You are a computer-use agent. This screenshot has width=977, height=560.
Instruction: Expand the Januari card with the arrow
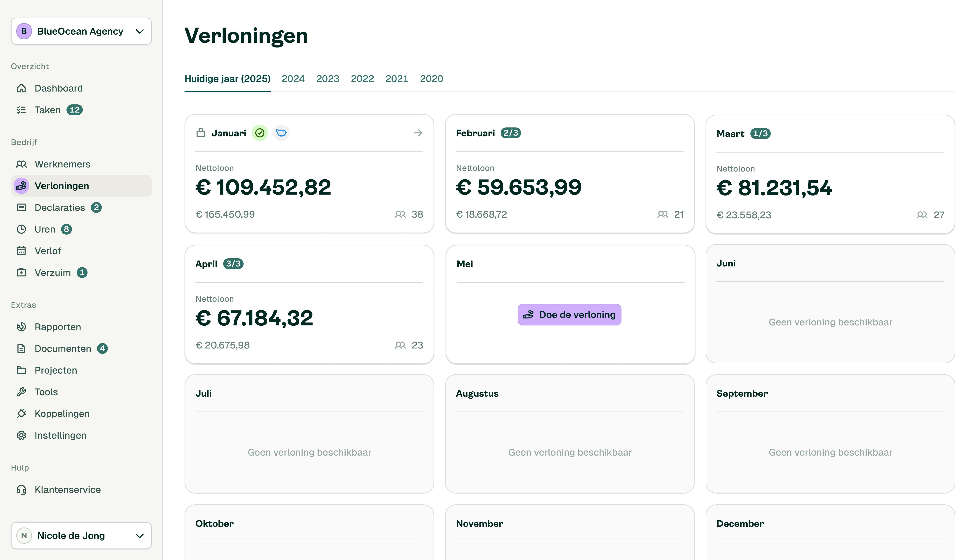tap(418, 133)
